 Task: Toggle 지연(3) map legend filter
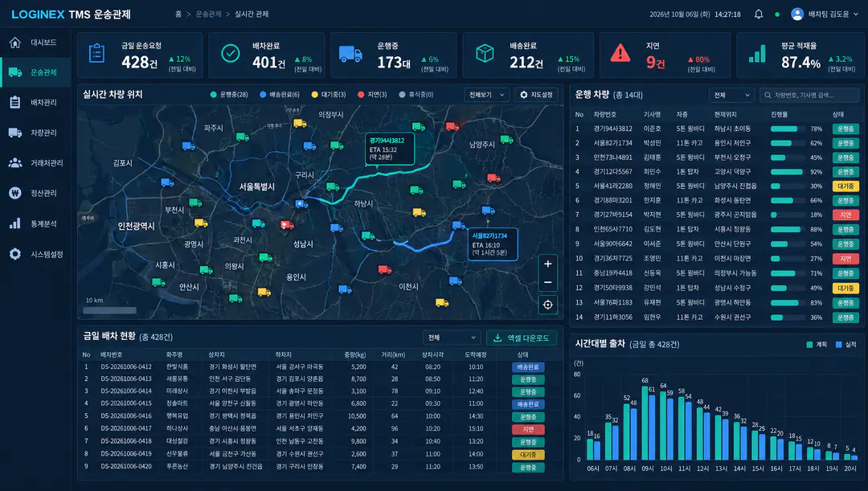pos(372,95)
